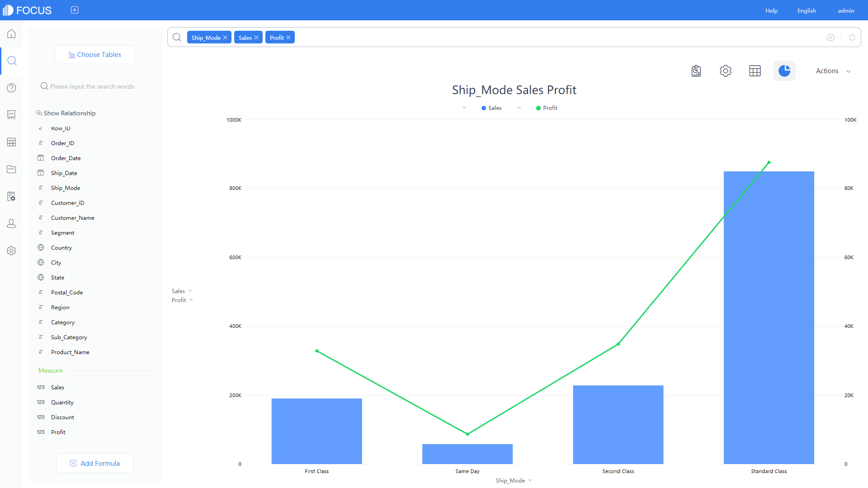Select the Quantity measure
The width and height of the screenshot is (868, 488).
coord(62,402)
